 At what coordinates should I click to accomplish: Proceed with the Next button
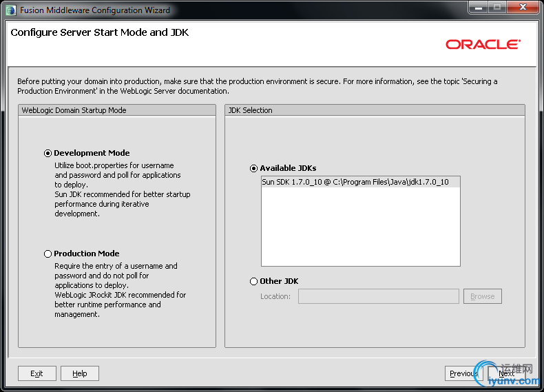[x=507, y=373]
